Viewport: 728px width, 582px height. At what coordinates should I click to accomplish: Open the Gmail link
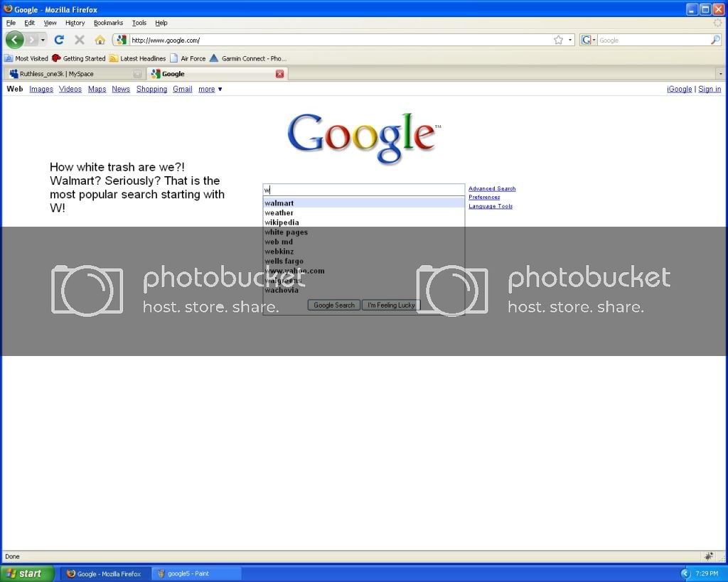183,89
